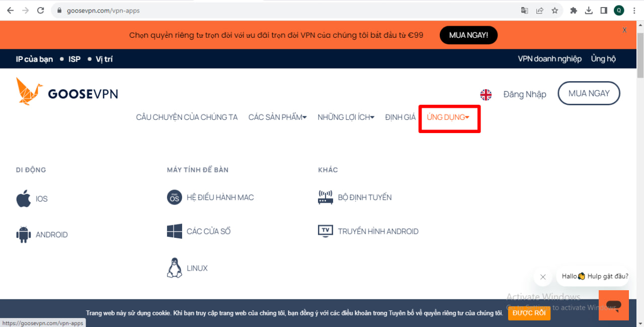Click the Bộ Định Tuyến router icon

[326, 197]
